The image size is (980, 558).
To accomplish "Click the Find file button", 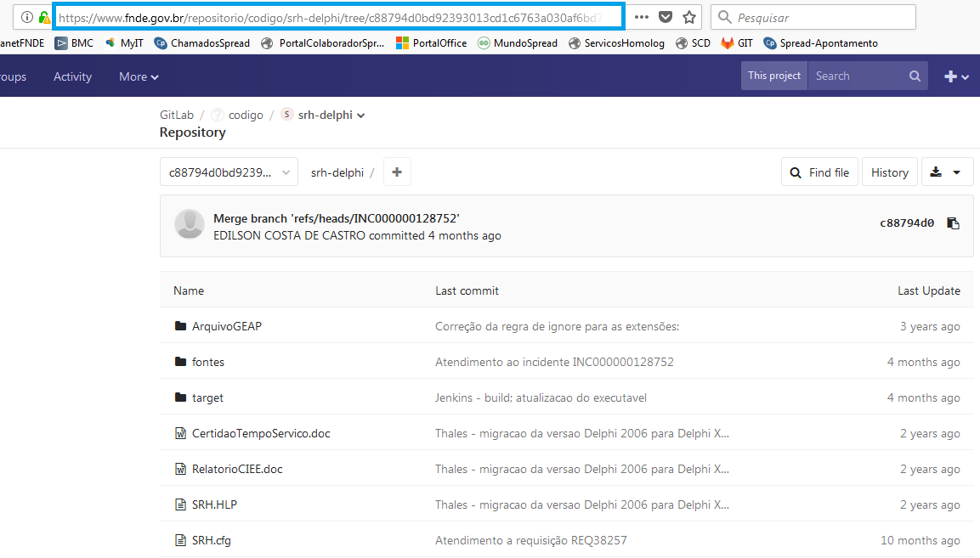I will (x=819, y=172).
